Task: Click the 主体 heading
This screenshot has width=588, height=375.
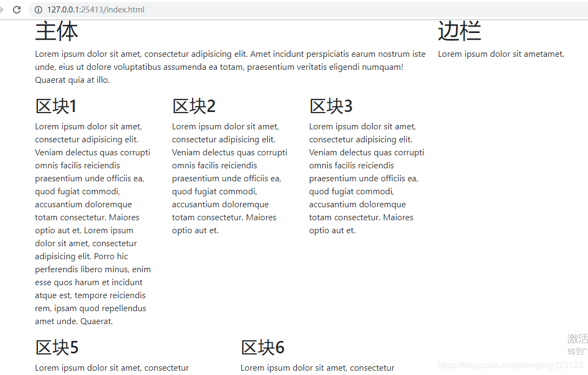Action: click(57, 31)
